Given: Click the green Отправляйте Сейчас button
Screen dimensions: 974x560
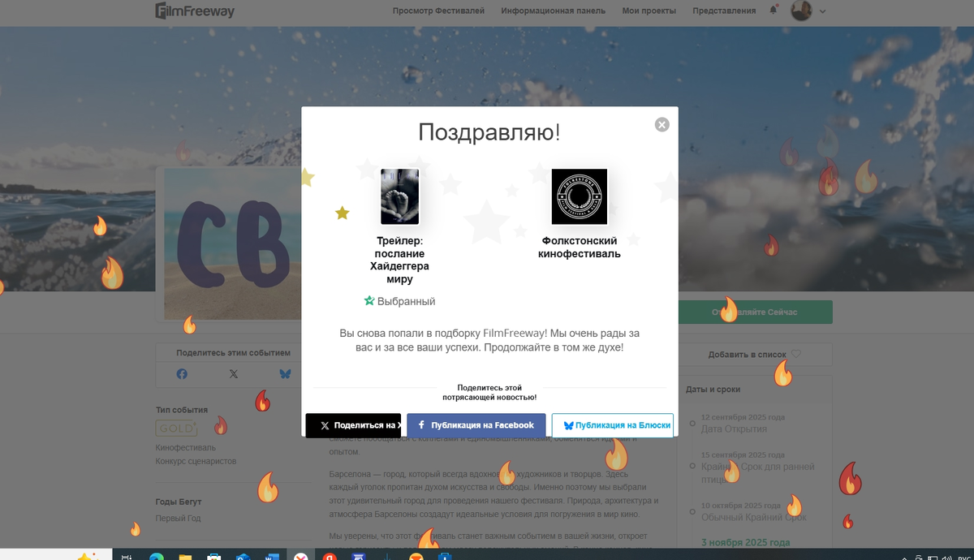Looking at the screenshot, I should (755, 312).
